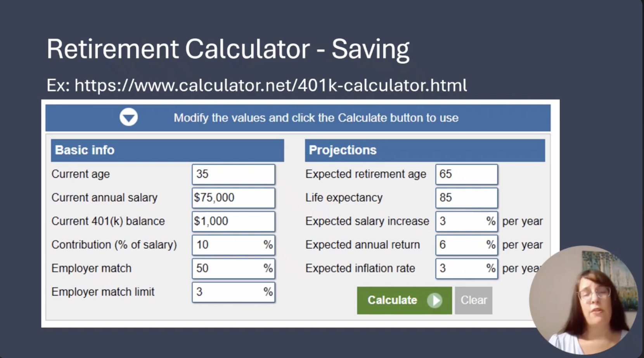Image resolution: width=644 pixels, height=358 pixels.
Task: Click the play arrow icon on Calculate
Action: click(x=435, y=300)
